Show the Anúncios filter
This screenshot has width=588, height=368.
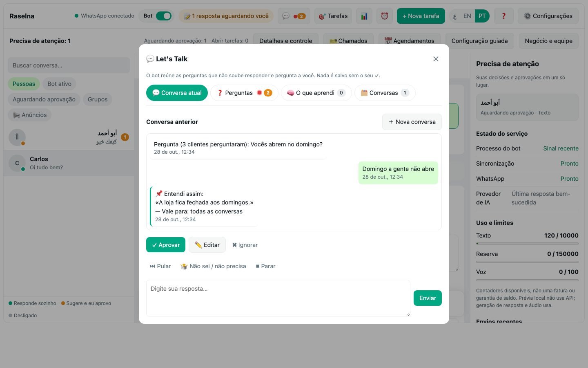(30, 115)
